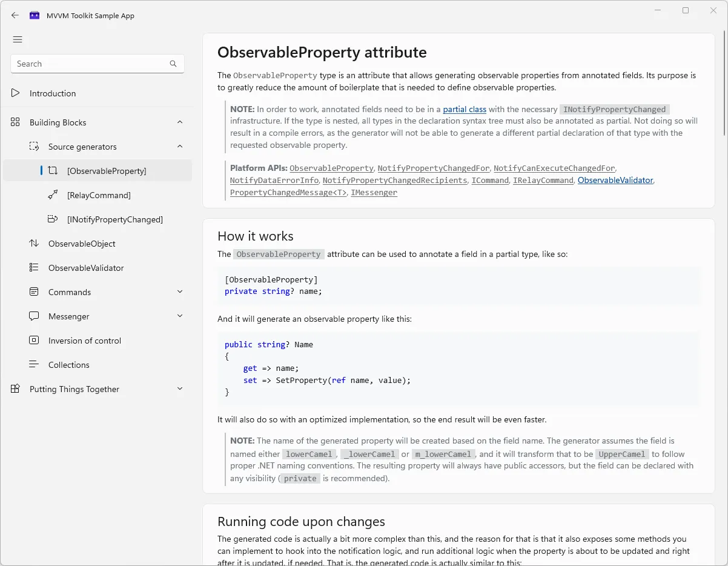728x566 pixels.
Task: Collapse the Building Blocks section chevron
Action: (180, 122)
